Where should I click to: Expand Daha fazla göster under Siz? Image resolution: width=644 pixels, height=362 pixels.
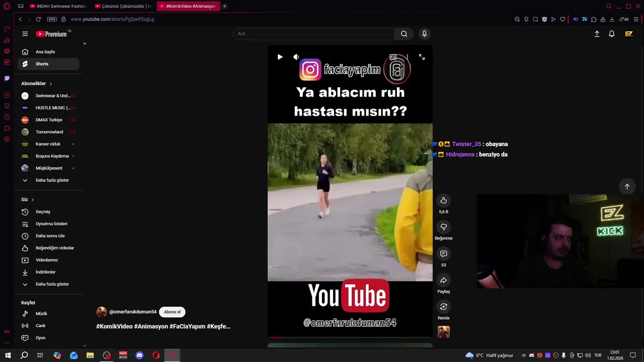coord(48,284)
